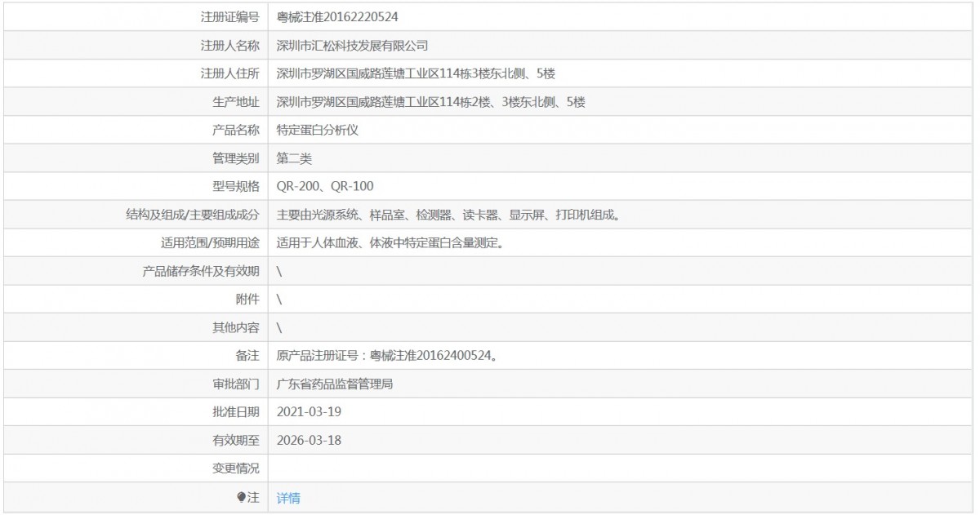This screenshot has width=980, height=515.
Task: Click the 备注 label
Action: point(247,356)
